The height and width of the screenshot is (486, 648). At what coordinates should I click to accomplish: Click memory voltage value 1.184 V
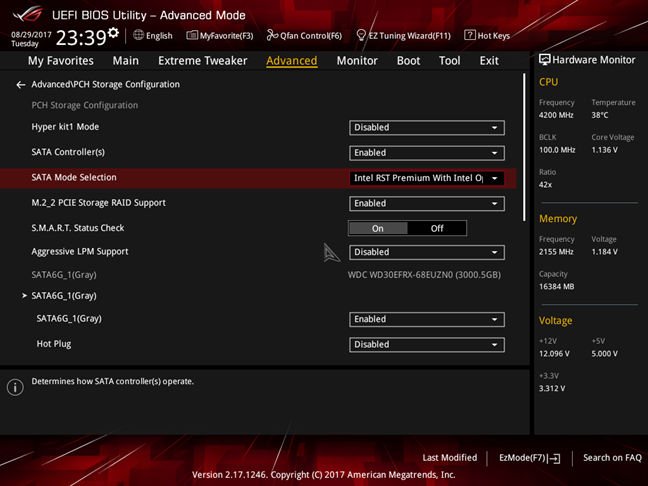coord(605,251)
